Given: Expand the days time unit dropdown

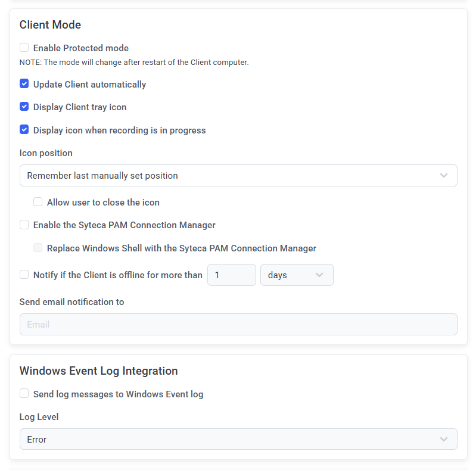Looking at the screenshot, I should click(297, 275).
